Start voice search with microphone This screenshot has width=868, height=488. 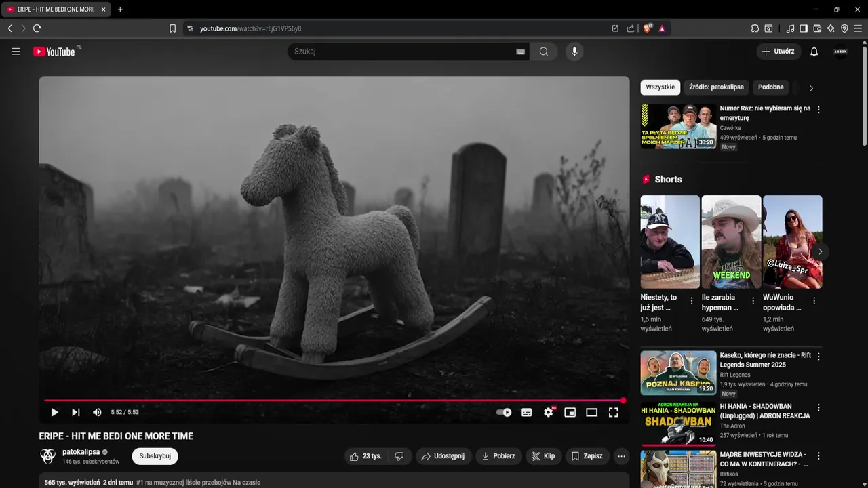574,52
